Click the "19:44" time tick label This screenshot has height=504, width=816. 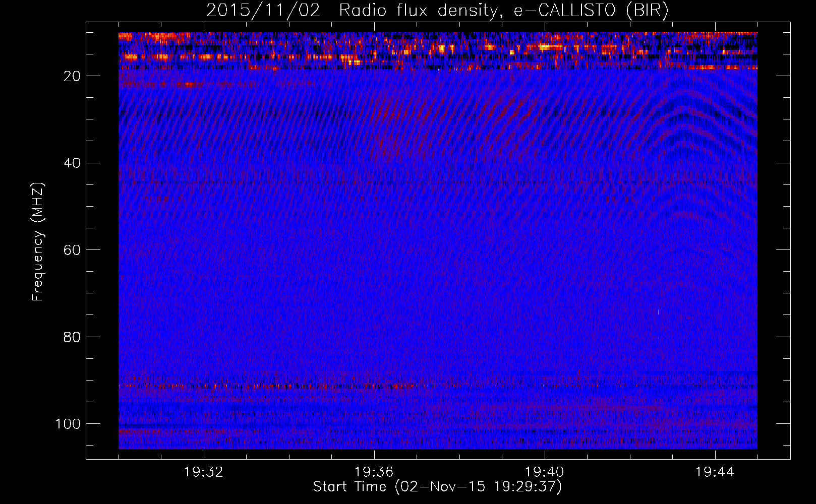coord(715,472)
